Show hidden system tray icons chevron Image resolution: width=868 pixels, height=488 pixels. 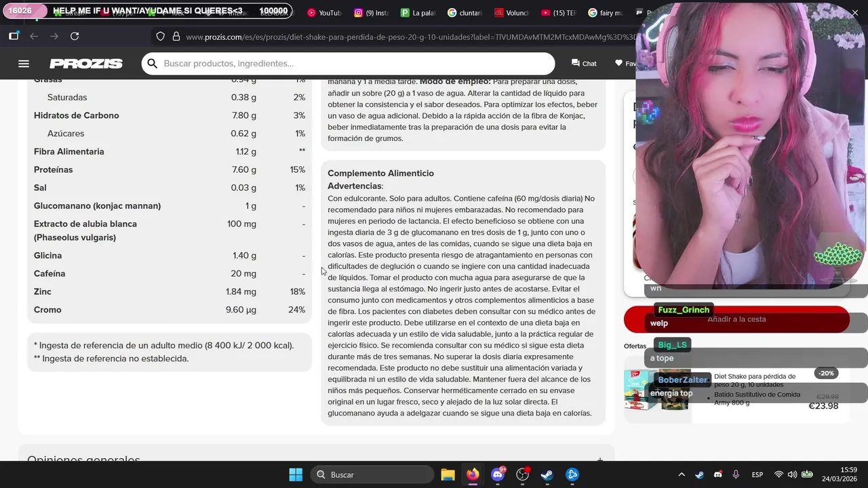pyautogui.click(x=682, y=474)
